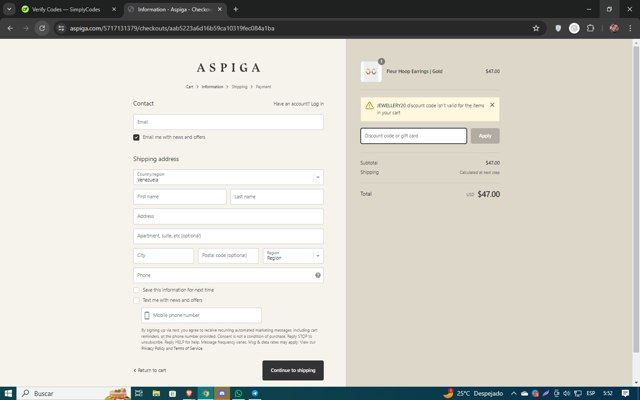This screenshot has height=400, width=640.
Task: Go back using the browser back arrow
Action: (x=10, y=28)
